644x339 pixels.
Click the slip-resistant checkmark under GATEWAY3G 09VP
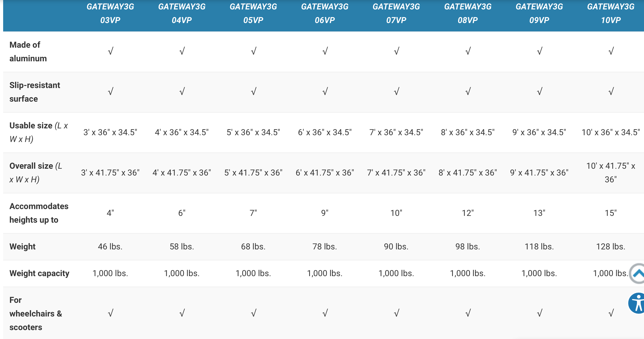click(539, 91)
